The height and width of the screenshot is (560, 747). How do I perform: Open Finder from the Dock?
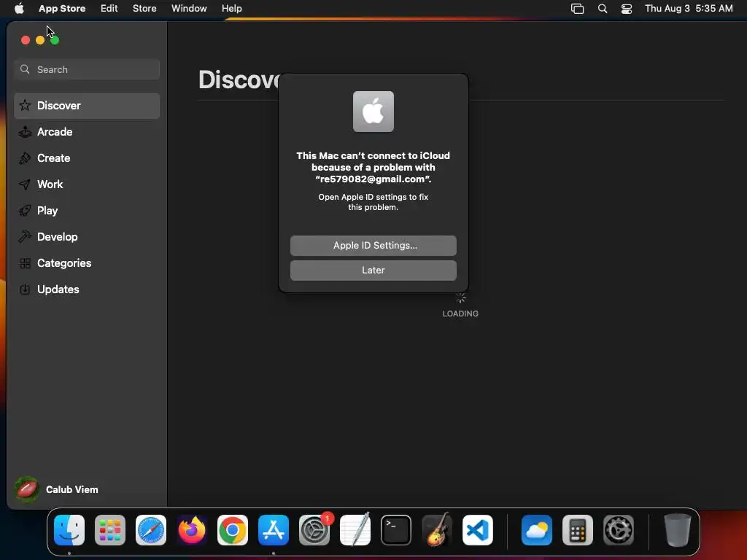tap(69, 530)
